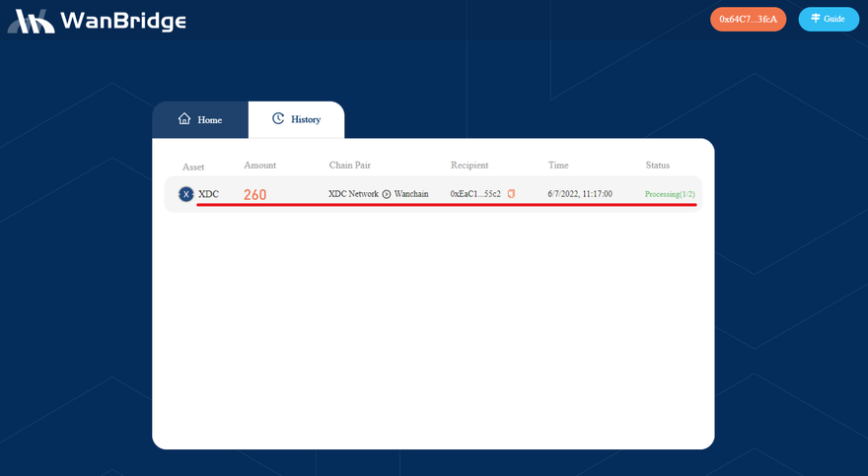
Task: Click the History clock icon
Action: [278, 119]
